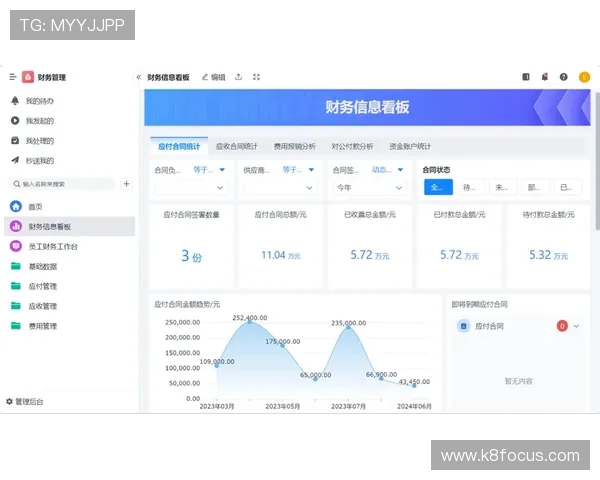Click the 应付合同签署数量 card showing 3 份

pyautogui.click(x=191, y=246)
